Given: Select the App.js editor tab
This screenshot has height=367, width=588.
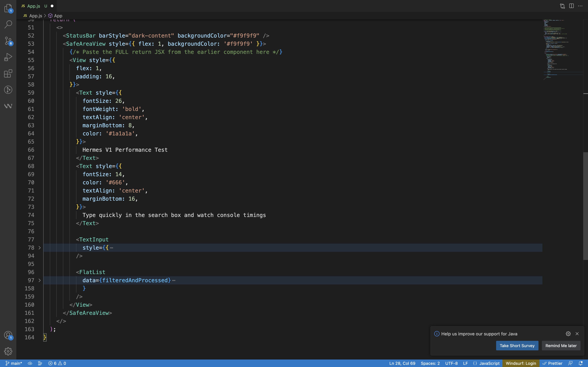Looking at the screenshot, I should point(34,6).
